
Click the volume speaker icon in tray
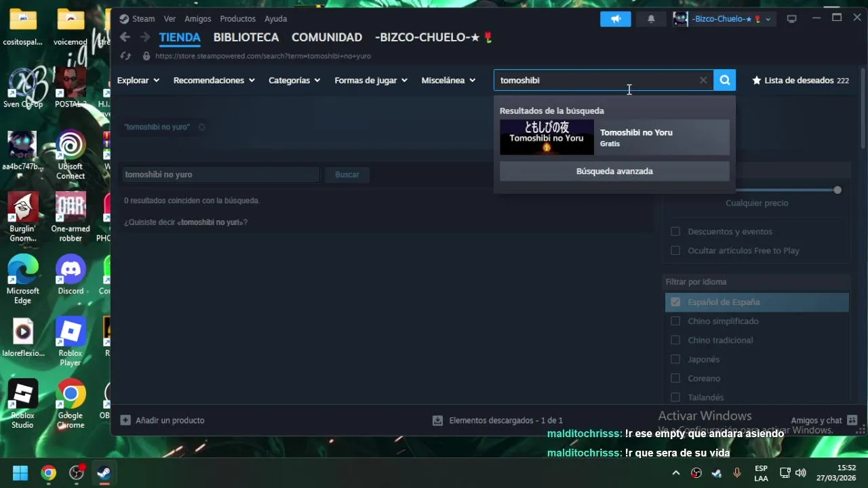(x=801, y=472)
